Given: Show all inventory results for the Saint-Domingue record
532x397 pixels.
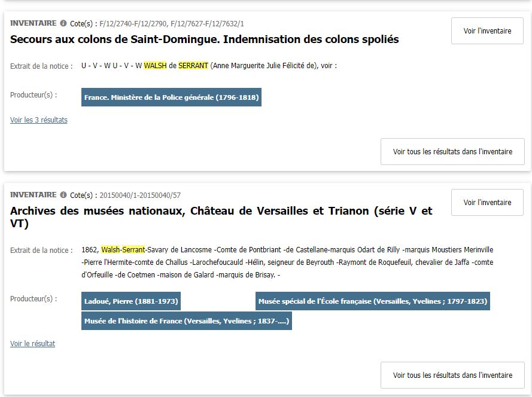Looking at the screenshot, I should coord(452,152).
